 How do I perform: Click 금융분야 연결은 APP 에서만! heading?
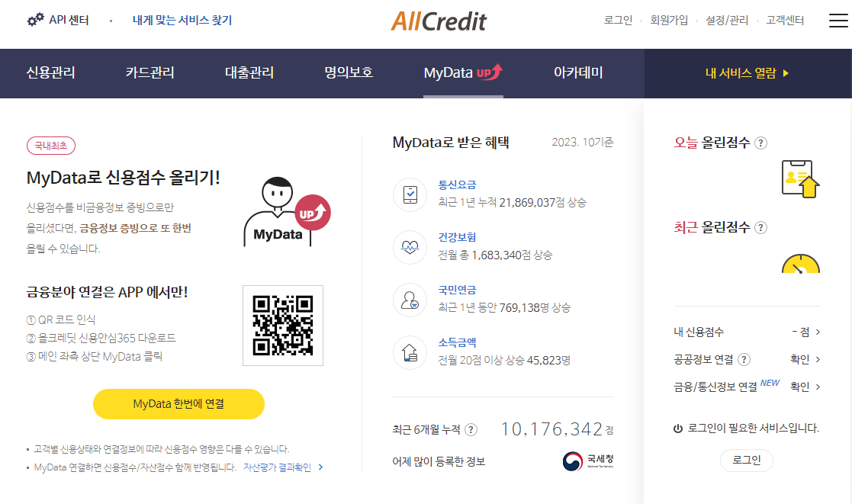[107, 292]
